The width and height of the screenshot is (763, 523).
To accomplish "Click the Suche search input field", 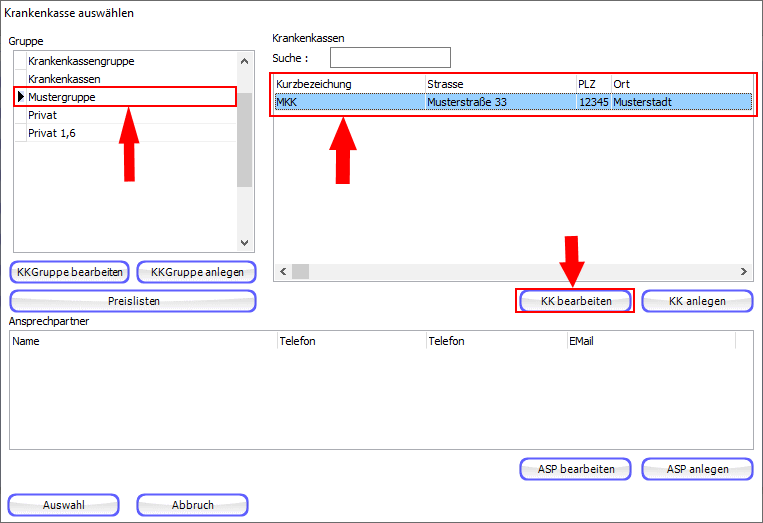I will pos(390,58).
